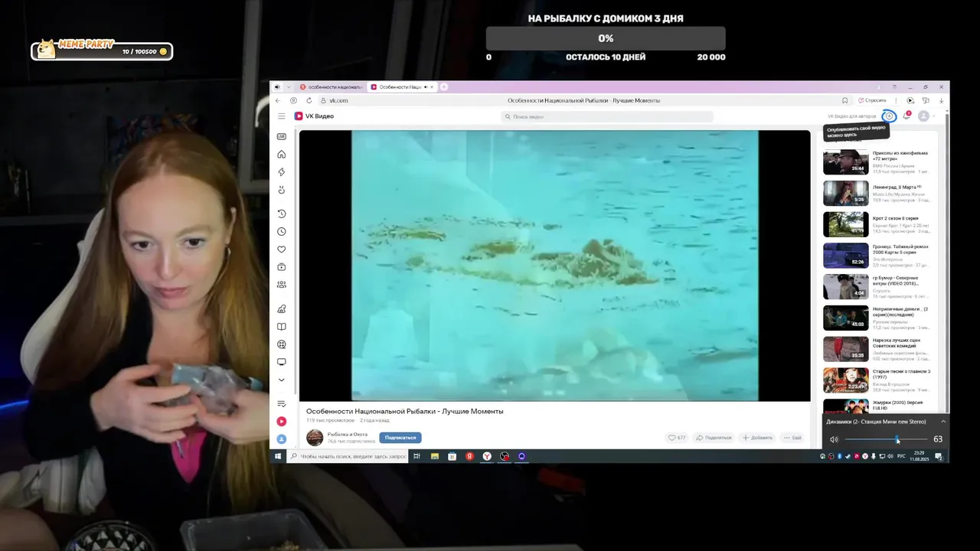Open the Liked videos heart icon
980x551 pixels.
coord(282,249)
